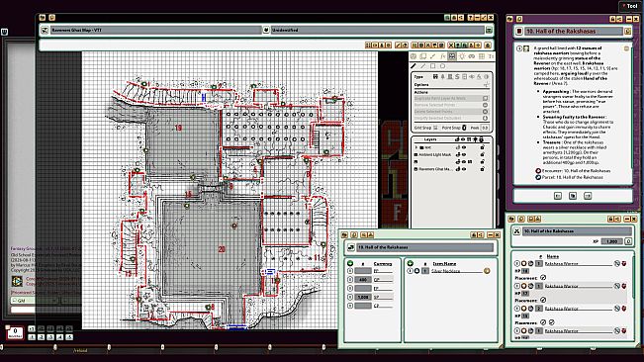Select the GM chat mode selector
The height and width of the screenshot is (362, 644).
34,301
